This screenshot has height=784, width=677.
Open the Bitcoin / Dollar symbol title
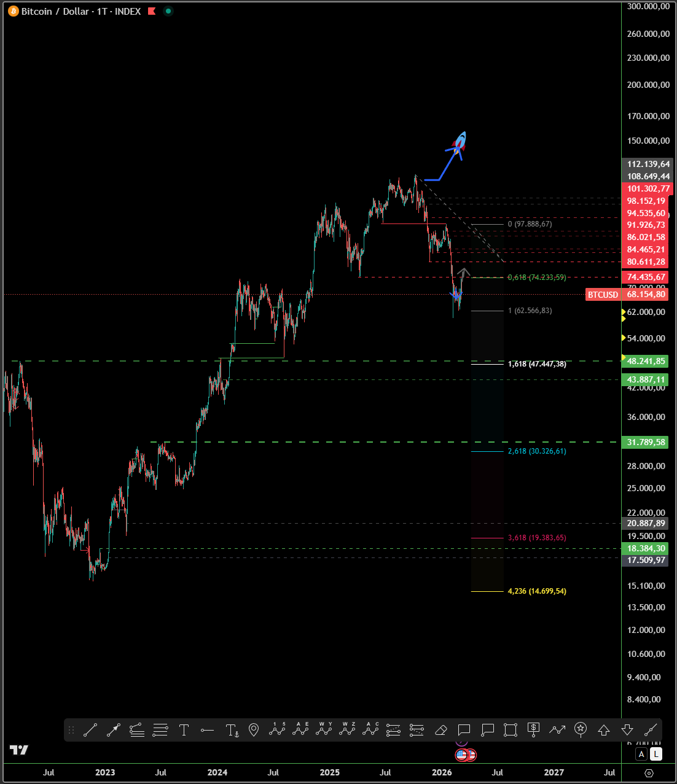(81, 11)
